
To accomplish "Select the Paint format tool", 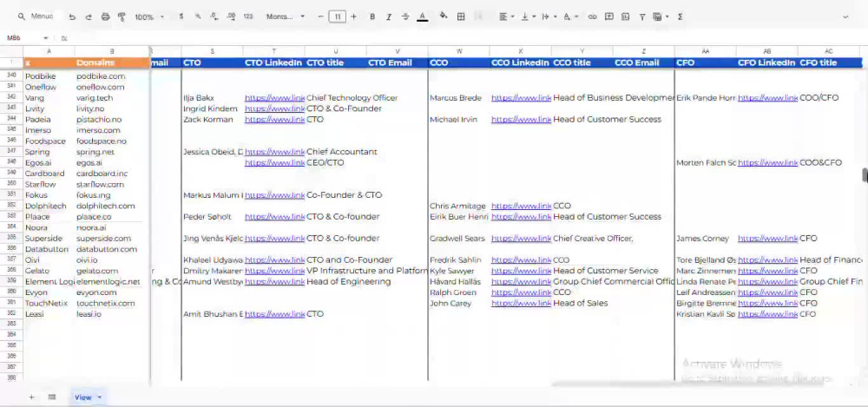I will click(x=122, y=16).
